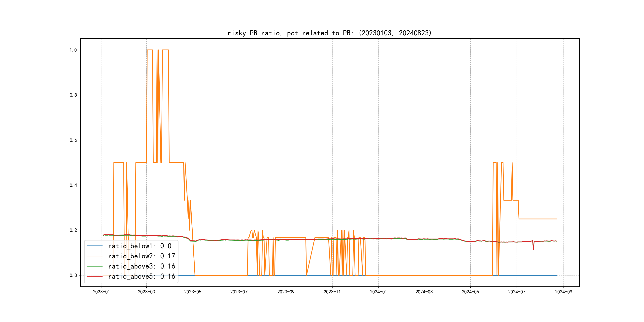This screenshot has height=322, width=644.
Task: Select the 'ratio_below1: 0.0' legend label
Action: click(140, 246)
